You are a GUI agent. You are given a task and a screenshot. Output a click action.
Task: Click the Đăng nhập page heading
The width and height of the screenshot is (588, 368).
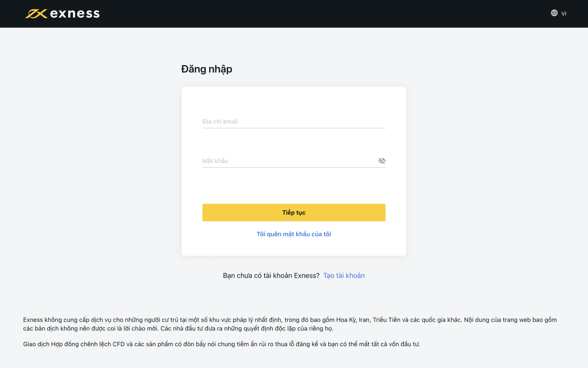pyautogui.click(x=207, y=69)
